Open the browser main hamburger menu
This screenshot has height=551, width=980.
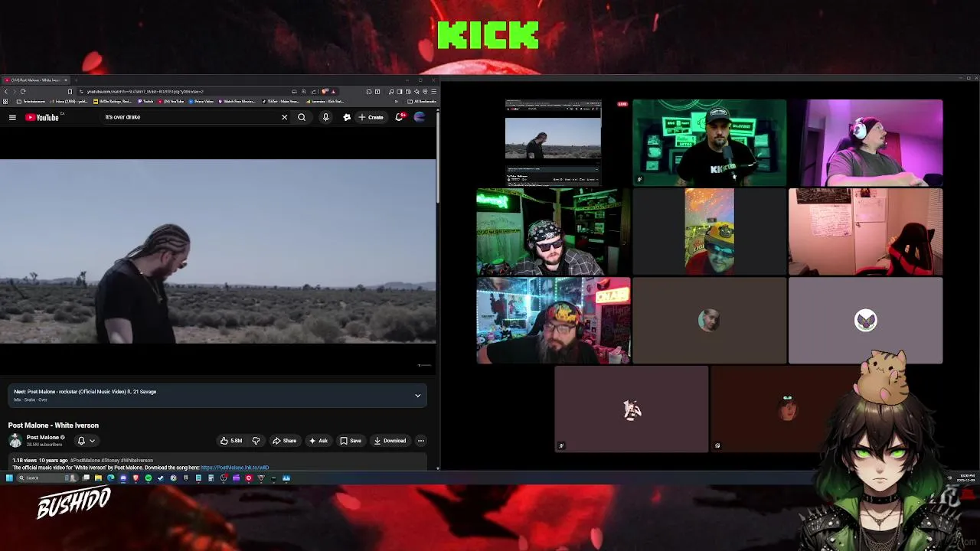coord(433,91)
